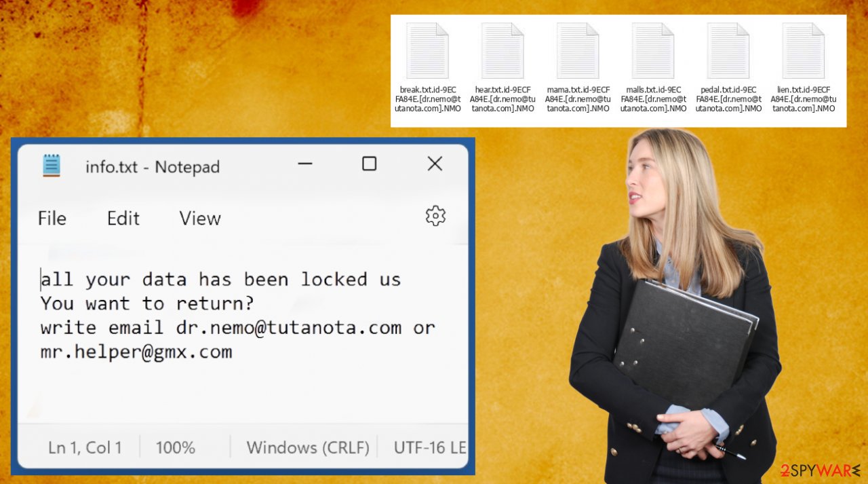Click the break.txt file name label
This screenshot has width=868, height=484.
[x=427, y=99]
